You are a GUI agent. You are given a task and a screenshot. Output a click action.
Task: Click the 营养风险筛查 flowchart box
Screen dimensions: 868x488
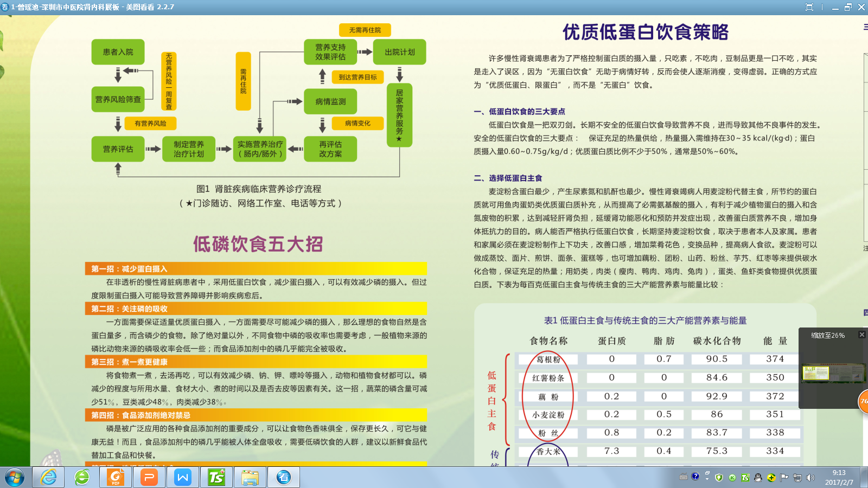tap(118, 99)
